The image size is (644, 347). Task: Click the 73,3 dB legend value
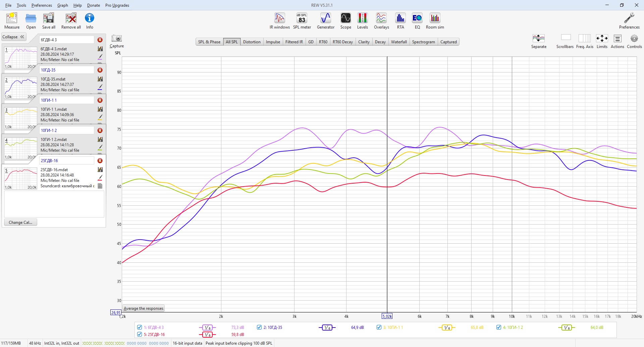click(x=238, y=328)
